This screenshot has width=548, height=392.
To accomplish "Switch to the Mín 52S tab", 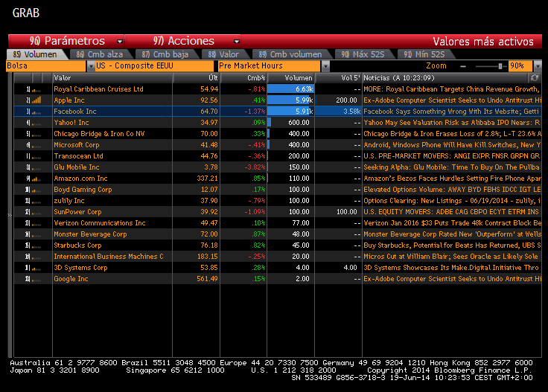I will (424, 54).
